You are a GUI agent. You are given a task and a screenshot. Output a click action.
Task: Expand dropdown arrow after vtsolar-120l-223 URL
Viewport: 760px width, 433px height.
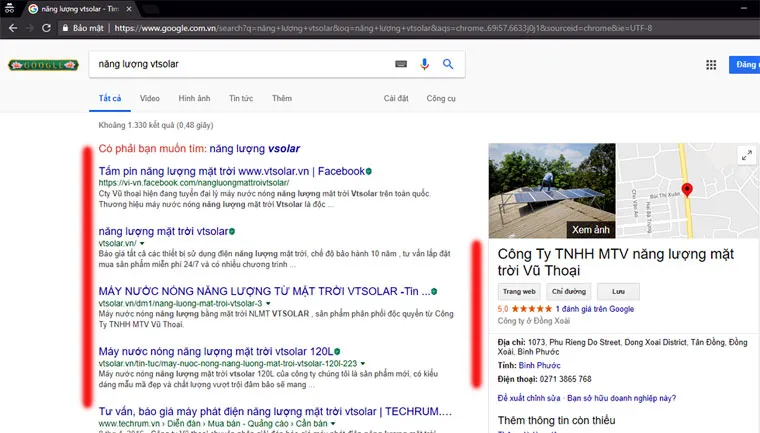pyautogui.click(x=363, y=364)
